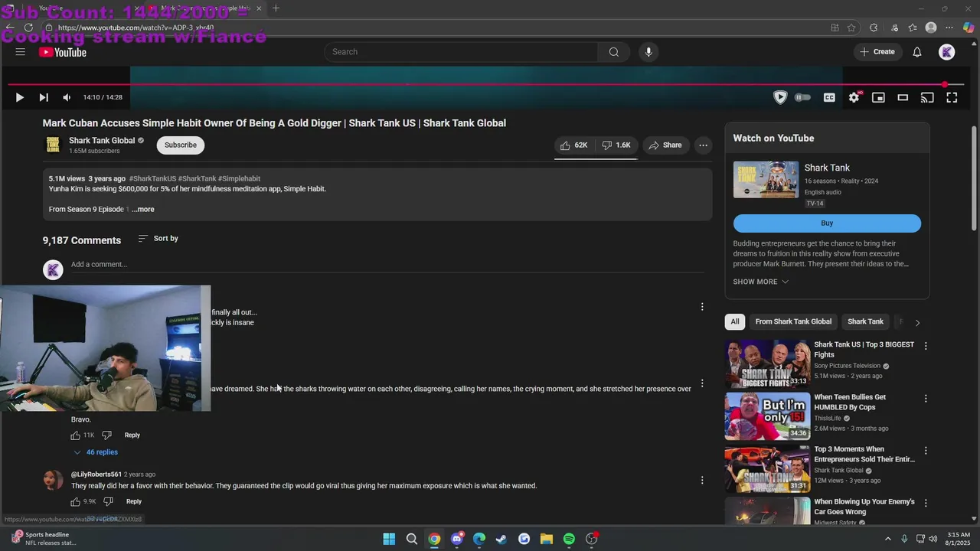Like the comment with 11K likes
The width and height of the screenshot is (980, 551).
pos(76,435)
